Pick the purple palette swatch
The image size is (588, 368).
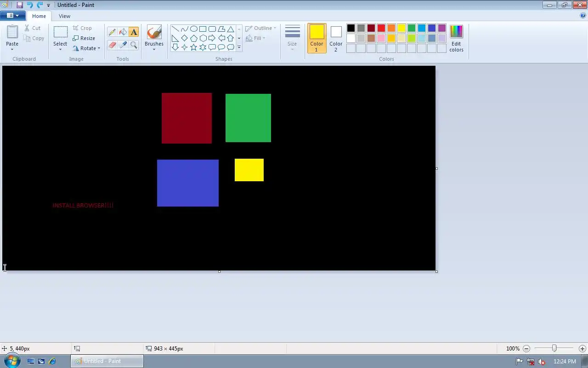[442, 28]
